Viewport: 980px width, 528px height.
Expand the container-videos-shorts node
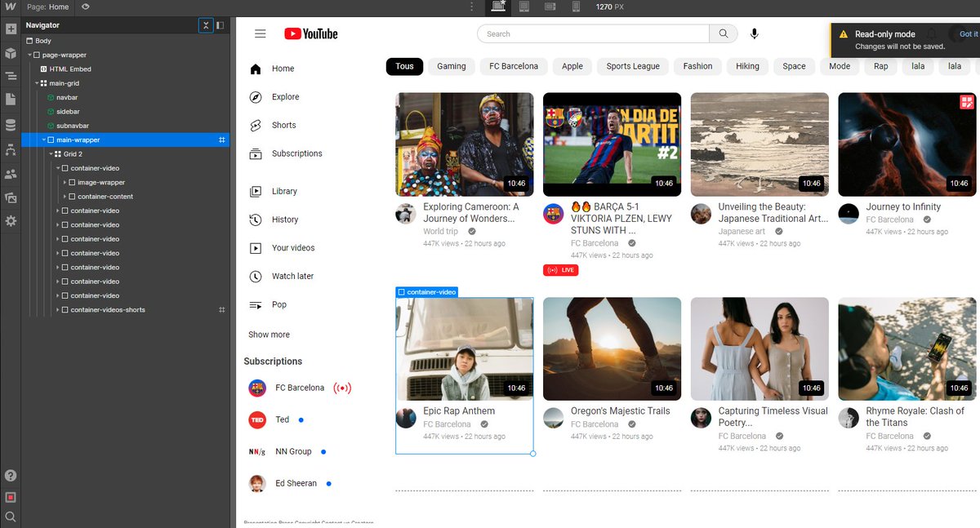pos(58,309)
